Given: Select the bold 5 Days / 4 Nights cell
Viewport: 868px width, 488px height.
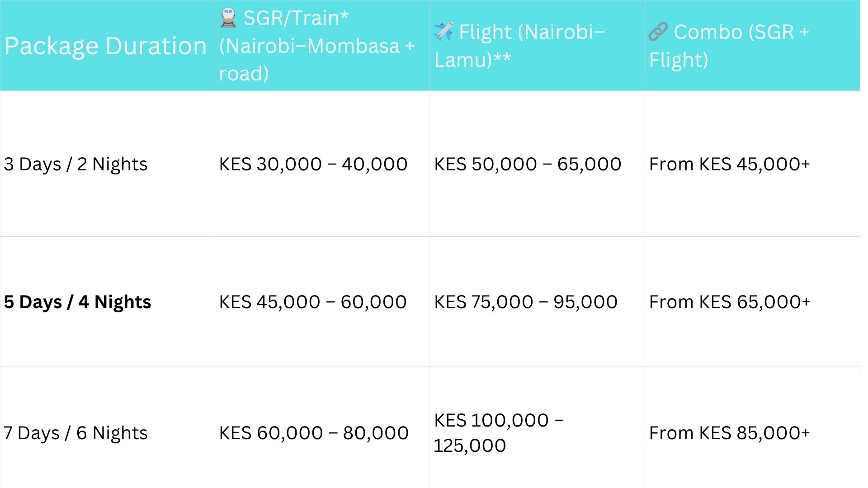Looking at the screenshot, I should point(77,302).
